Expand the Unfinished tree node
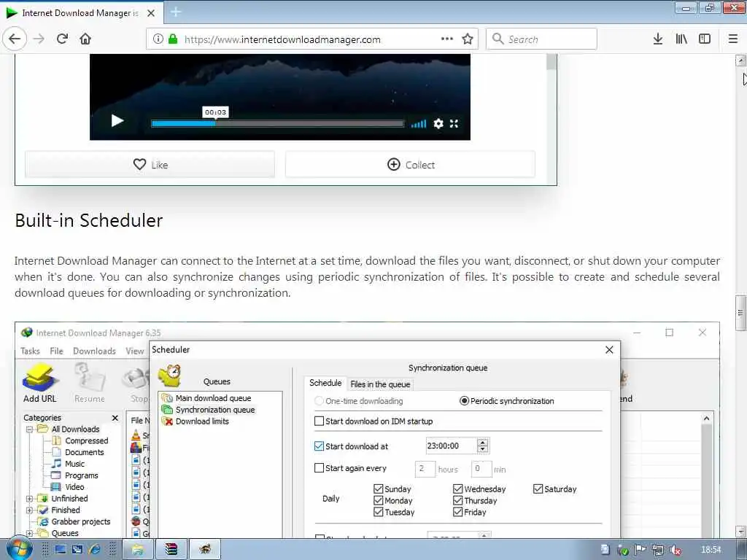This screenshot has width=747, height=560. click(x=29, y=499)
